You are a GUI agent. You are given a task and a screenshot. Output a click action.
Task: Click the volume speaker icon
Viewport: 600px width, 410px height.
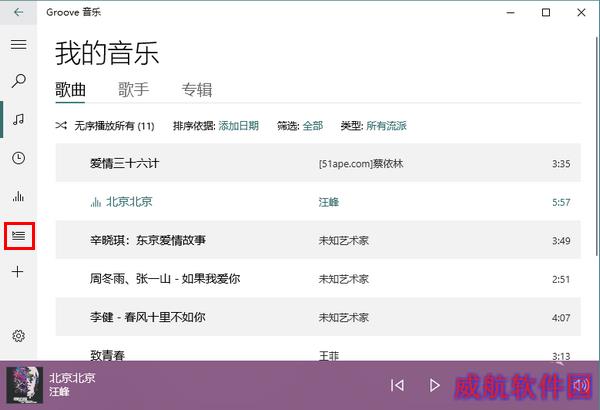(581, 385)
